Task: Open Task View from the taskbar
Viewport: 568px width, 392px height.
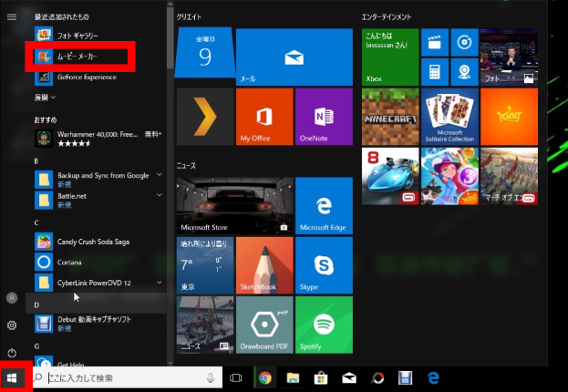Action: (x=236, y=378)
